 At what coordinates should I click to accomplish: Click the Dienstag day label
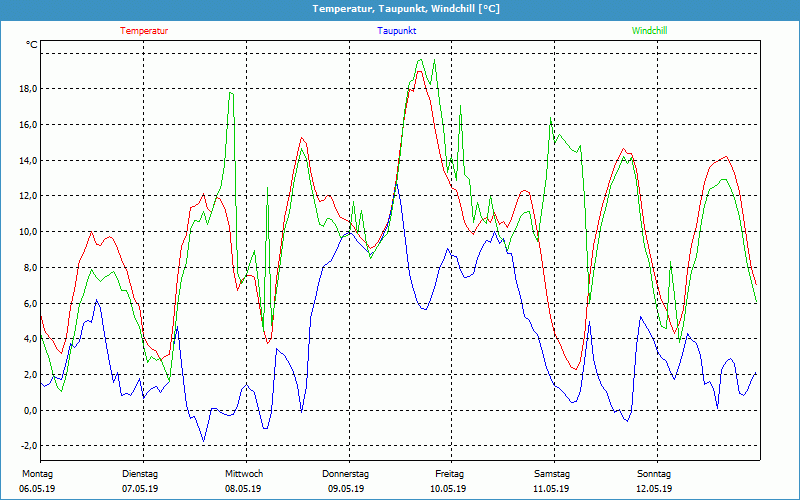140,474
